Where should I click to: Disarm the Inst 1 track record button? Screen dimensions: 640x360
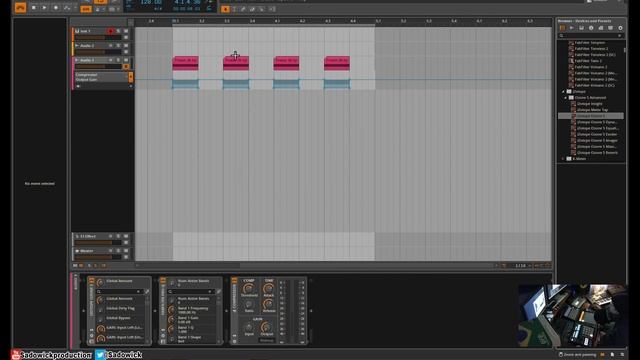pos(110,31)
